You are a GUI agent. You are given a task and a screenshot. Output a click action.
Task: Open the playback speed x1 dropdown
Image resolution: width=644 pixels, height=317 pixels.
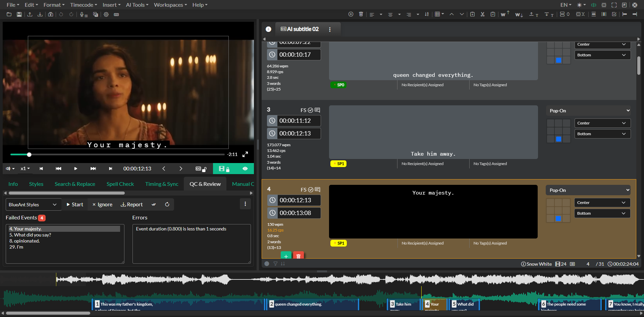coord(25,168)
